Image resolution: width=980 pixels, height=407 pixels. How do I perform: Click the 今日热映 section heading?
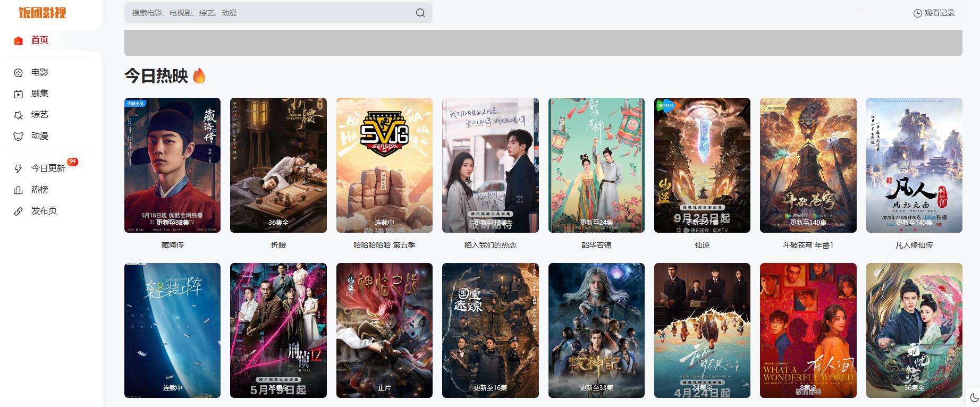pos(156,76)
